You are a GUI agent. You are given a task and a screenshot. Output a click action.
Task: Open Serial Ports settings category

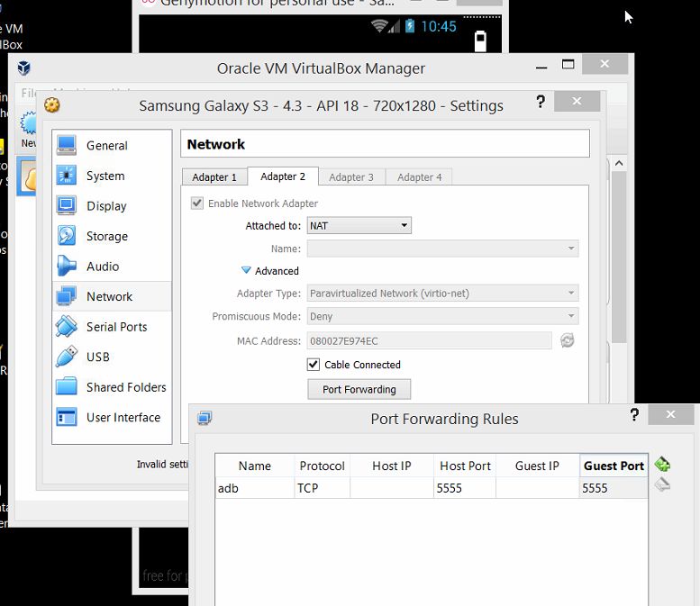(112, 327)
